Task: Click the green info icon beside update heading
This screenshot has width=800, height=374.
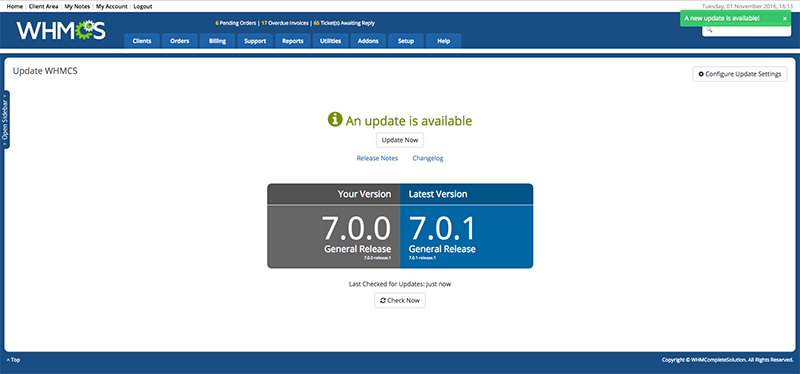Action: [335, 119]
